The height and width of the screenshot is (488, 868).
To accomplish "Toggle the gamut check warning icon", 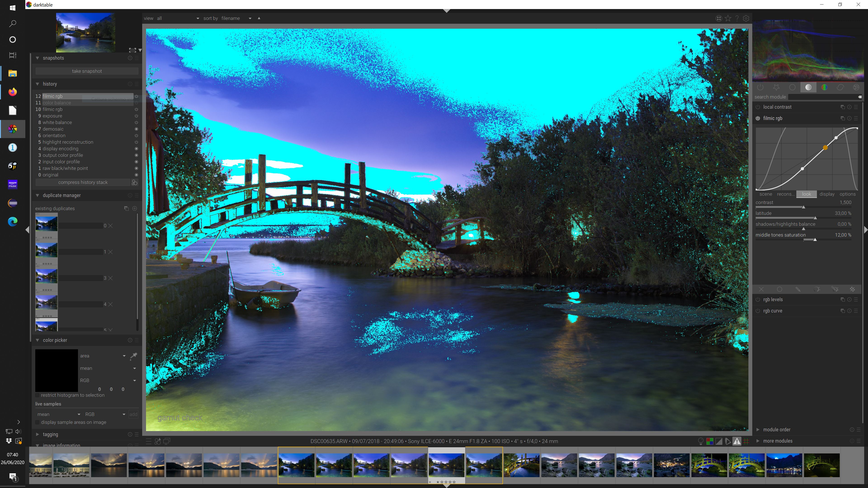I will (x=737, y=441).
